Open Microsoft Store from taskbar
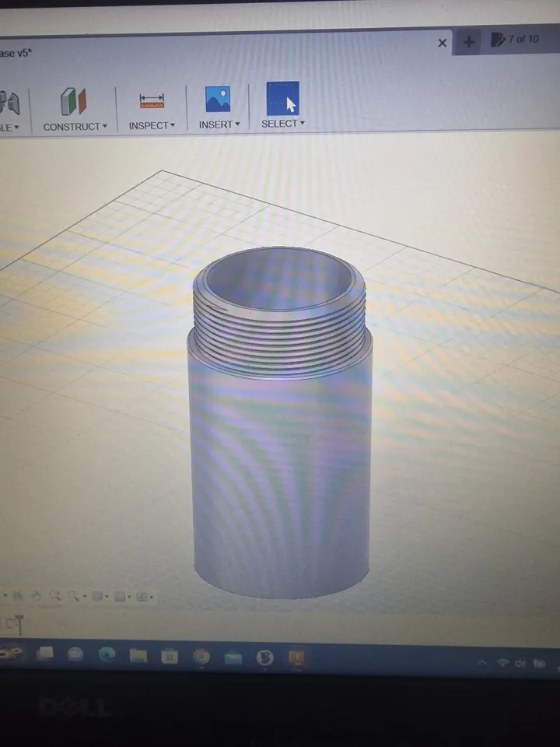Image resolution: width=560 pixels, height=747 pixels. coord(170,657)
